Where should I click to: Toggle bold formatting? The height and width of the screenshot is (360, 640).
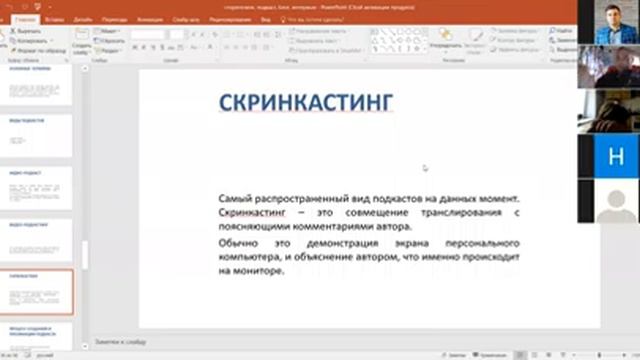pos(135,48)
